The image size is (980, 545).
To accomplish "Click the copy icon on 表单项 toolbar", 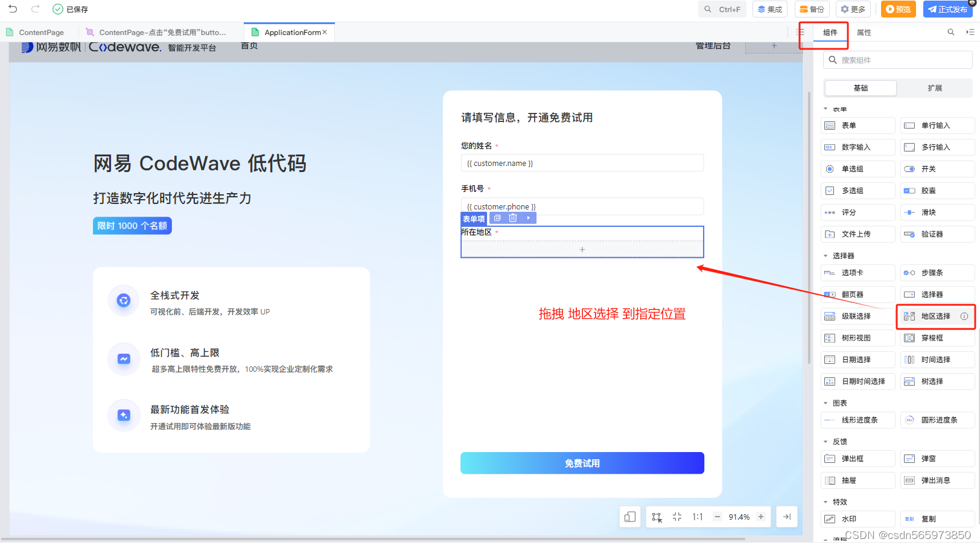I will (497, 218).
